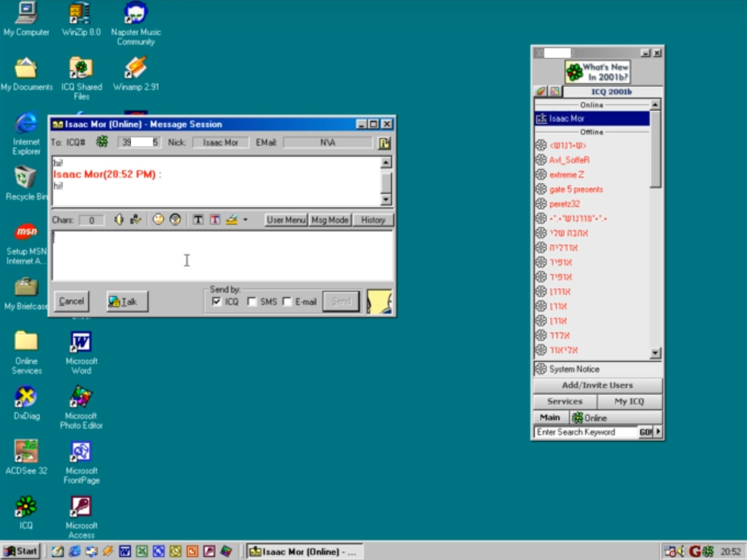747x560 pixels.
Task: Open the Services menu in ICQ
Action: (565, 401)
